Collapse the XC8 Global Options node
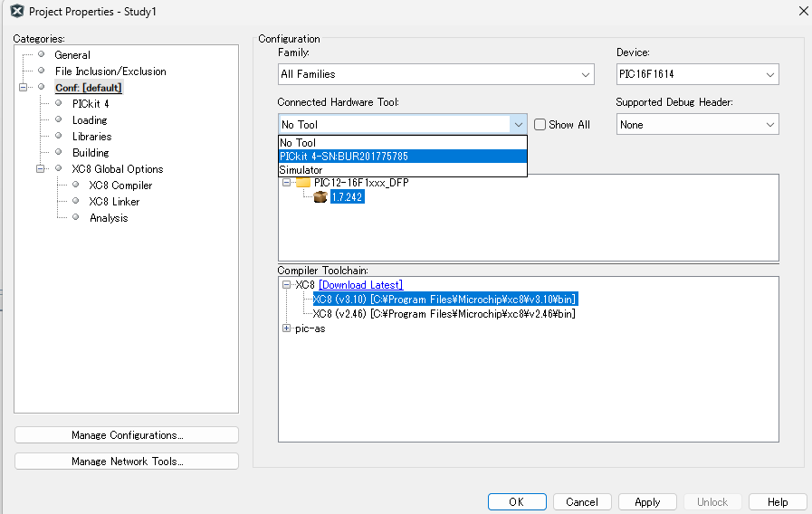Image resolution: width=812 pixels, height=514 pixels. coord(41,169)
